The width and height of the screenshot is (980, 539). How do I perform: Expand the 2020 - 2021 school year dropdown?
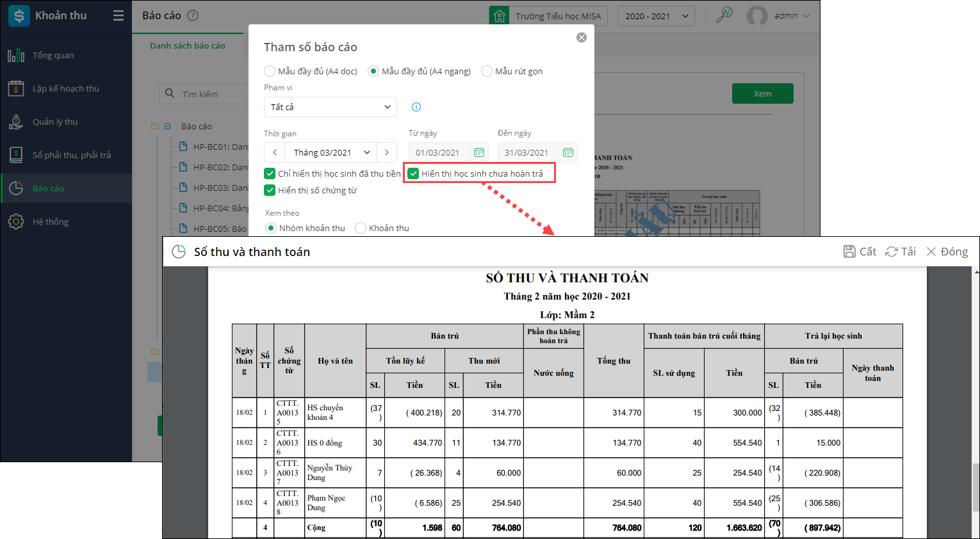point(656,16)
